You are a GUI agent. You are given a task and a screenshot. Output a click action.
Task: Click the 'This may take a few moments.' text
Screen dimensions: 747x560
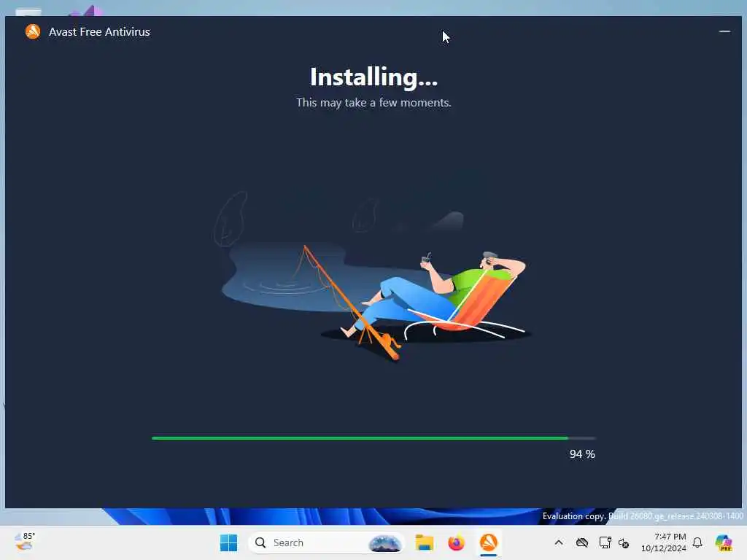click(373, 103)
